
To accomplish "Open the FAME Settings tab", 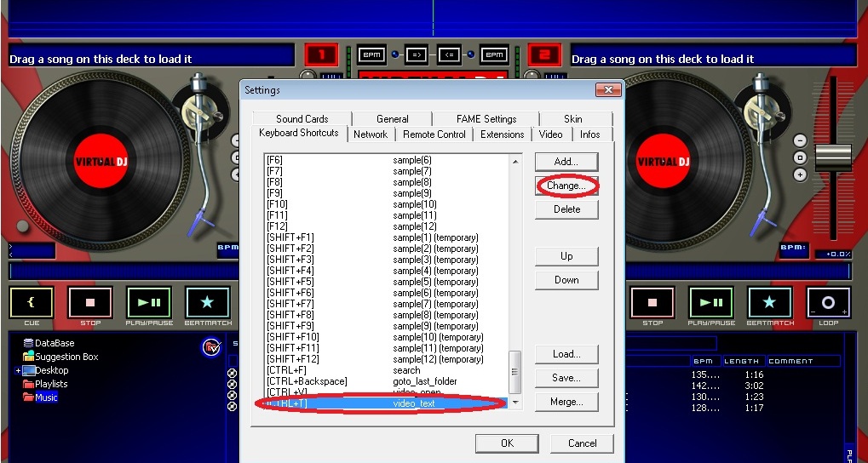I will pyautogui.click(x=486, y=119).
